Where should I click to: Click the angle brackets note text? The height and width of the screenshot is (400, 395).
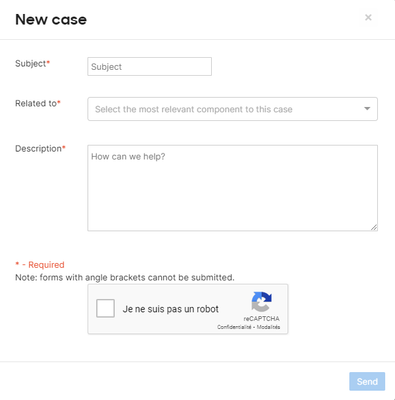pos(125,277)
